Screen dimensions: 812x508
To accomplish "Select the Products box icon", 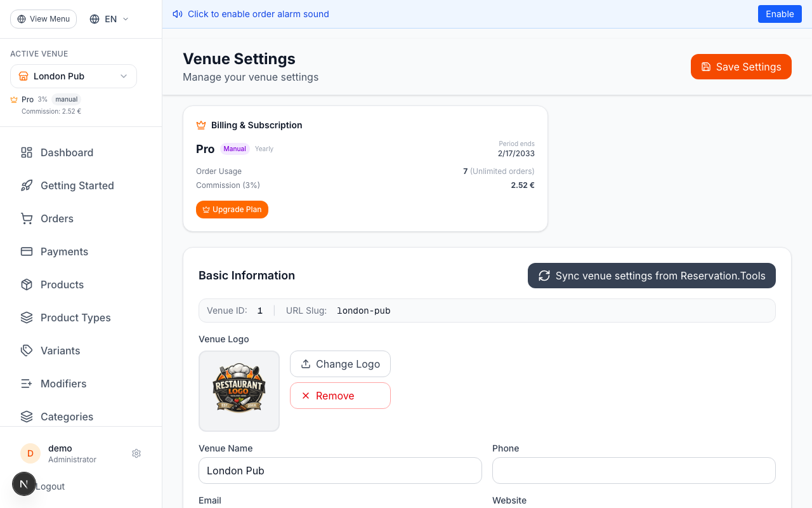I will tap(26, 284).
